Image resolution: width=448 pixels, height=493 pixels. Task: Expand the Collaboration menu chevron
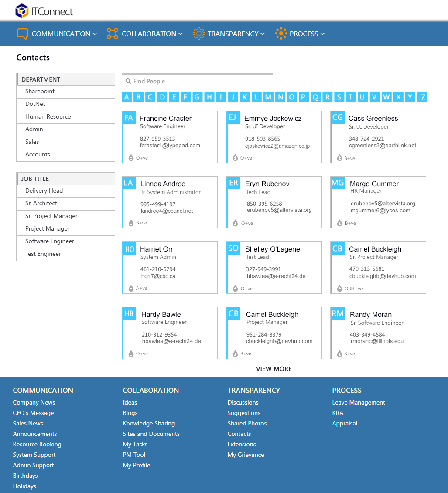181,34
